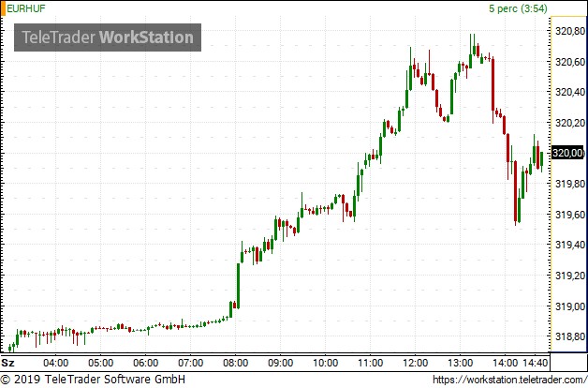
Task: Click the 04:00 time axis label
Action: [56, 363]
